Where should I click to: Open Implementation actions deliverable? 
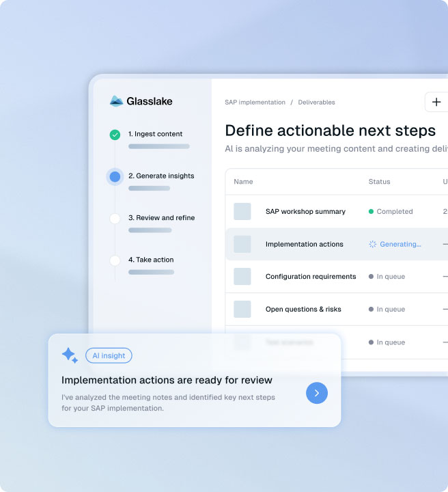click(305, 244)
